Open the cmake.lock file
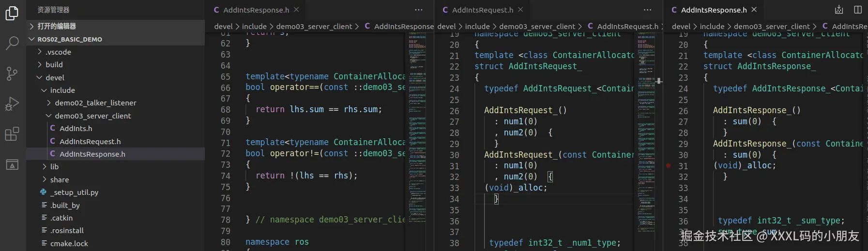Viewport: 868px width, 251px height. pos(116,243)
